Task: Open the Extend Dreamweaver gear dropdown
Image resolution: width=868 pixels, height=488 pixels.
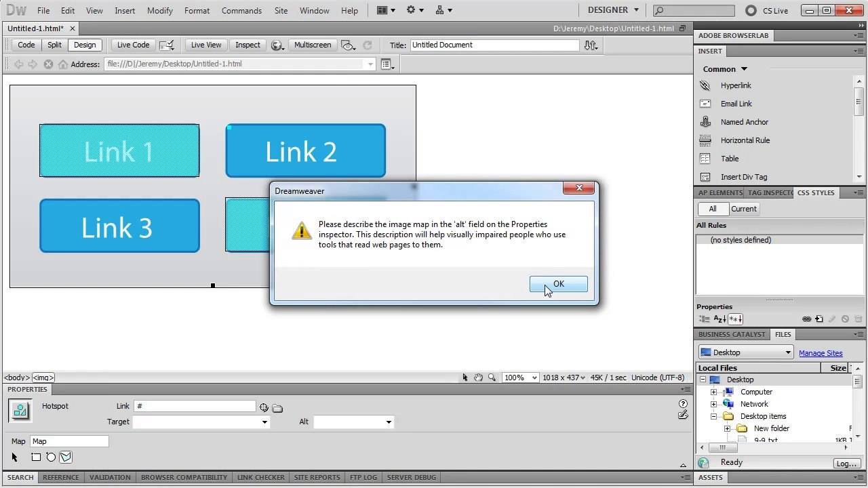Action: pos(415,10)
